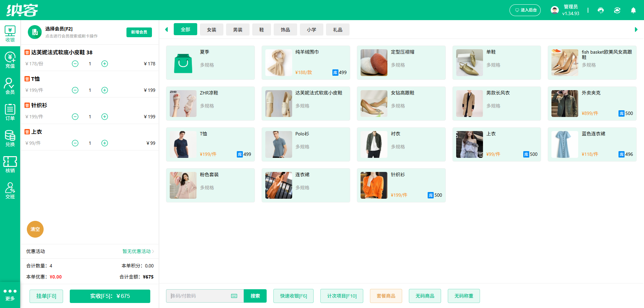
Task: Open the 订单 orders sidebar icon
Action: [x=10, y=112]
